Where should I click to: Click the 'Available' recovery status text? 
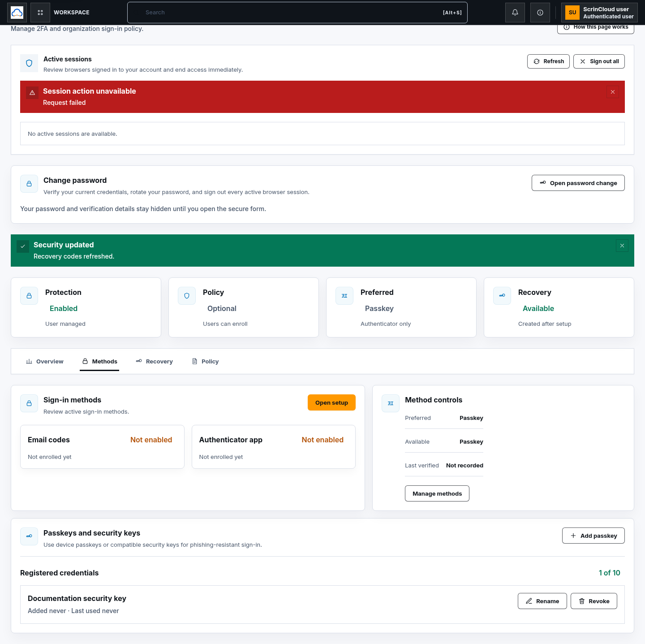click(x=538, y=308)
